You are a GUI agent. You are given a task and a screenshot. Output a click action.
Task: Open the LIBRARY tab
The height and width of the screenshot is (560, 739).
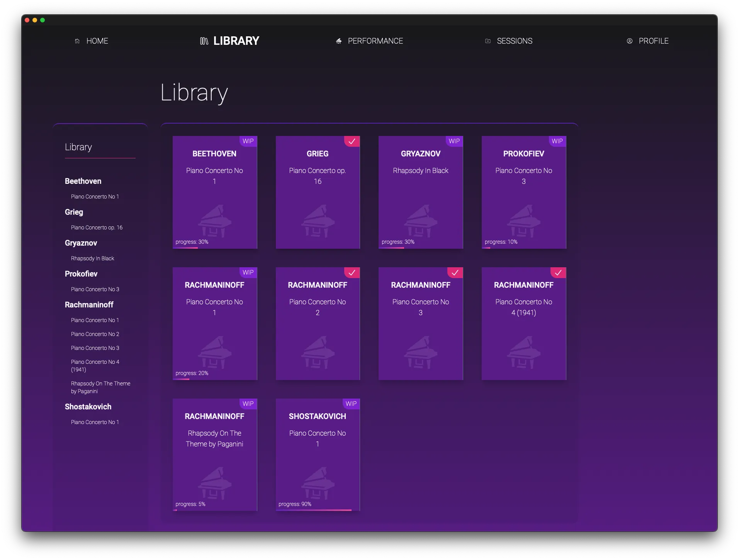click(x=229, y=41)
